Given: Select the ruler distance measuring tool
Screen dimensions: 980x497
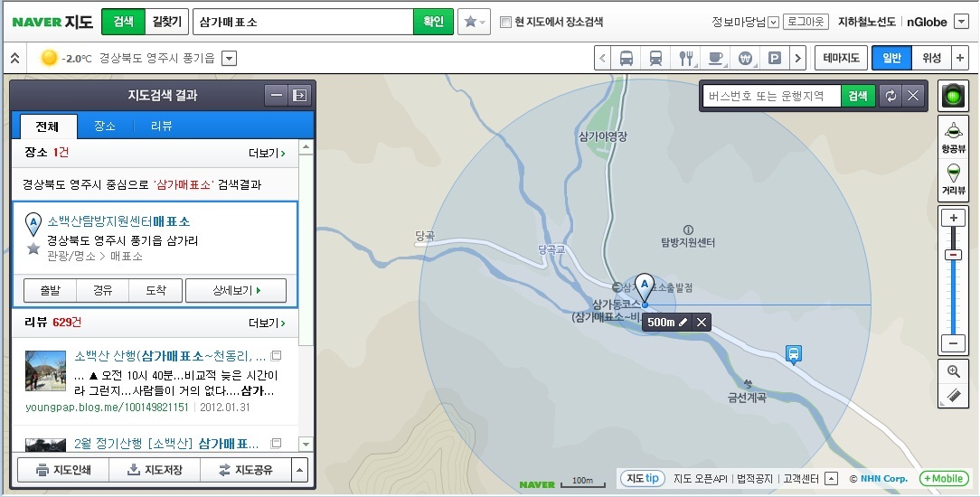Looking at the screenshot, I should click(x=954, y=395).
